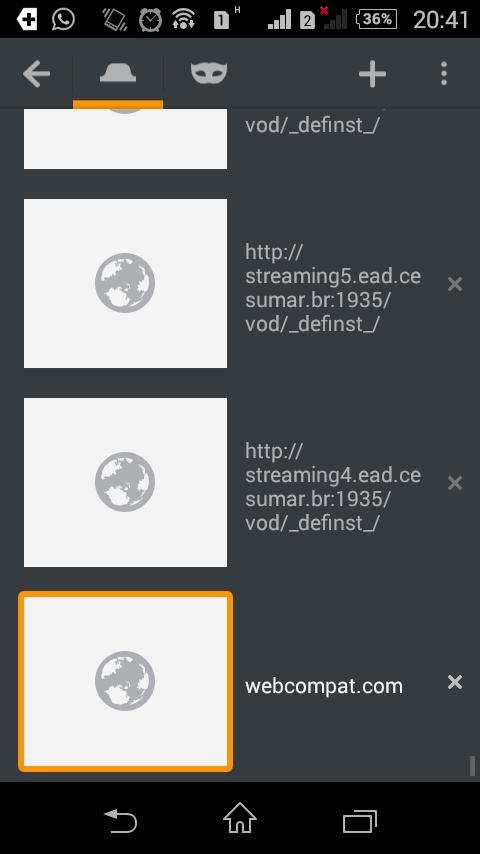Open partially visible top tab thumbnail

125,138
